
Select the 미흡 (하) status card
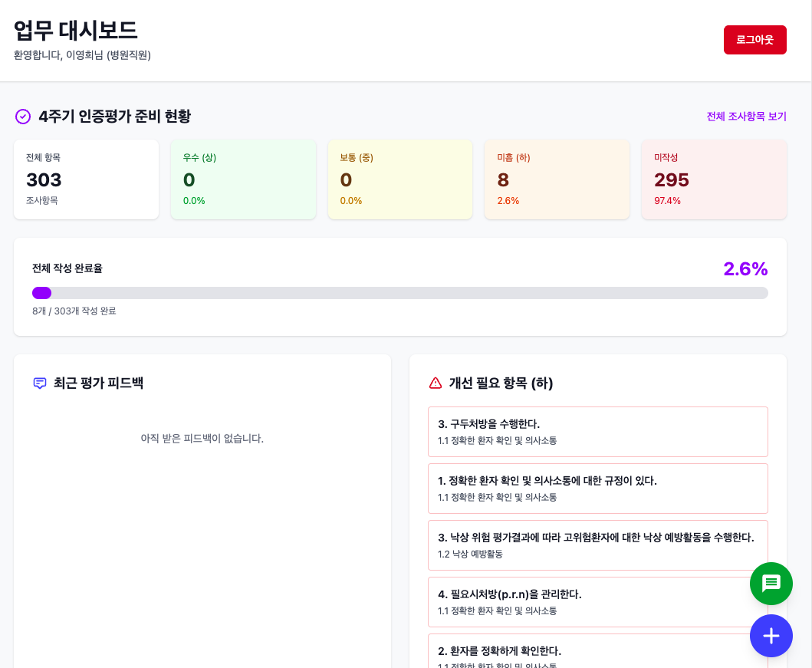[557, 179]
